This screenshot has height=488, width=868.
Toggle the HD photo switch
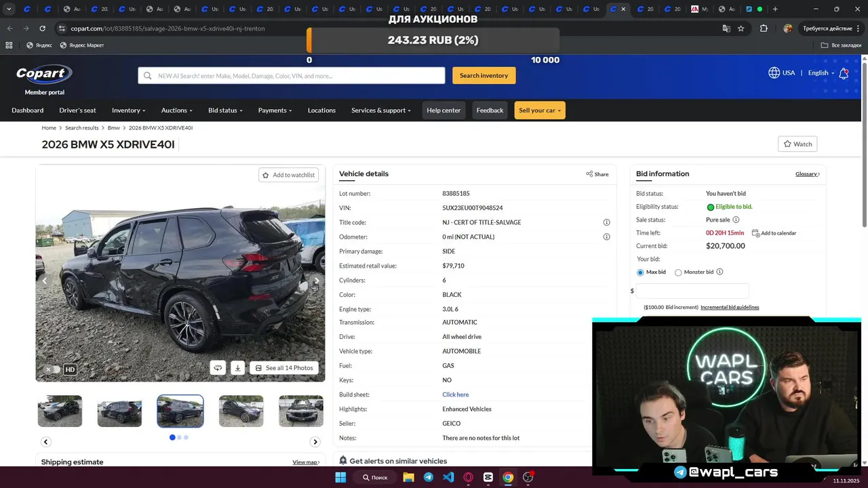pyautogui.click(x=53, y=369)
